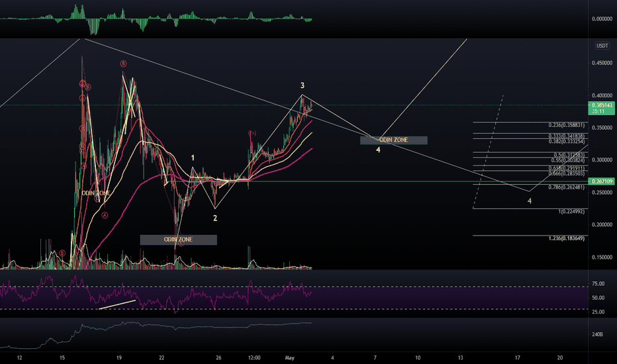
Task: Select the wave 4 label below 0.786 Fibonacci level
Action: point(529,201)
